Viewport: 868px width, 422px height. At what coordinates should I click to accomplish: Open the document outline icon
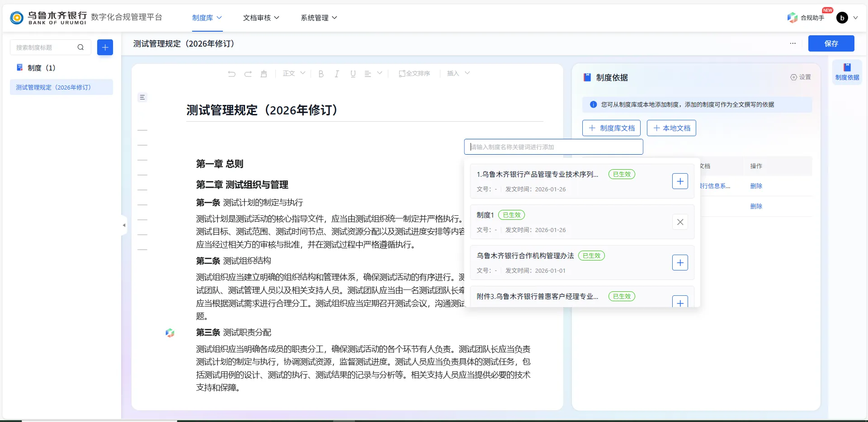coord(142,97)
